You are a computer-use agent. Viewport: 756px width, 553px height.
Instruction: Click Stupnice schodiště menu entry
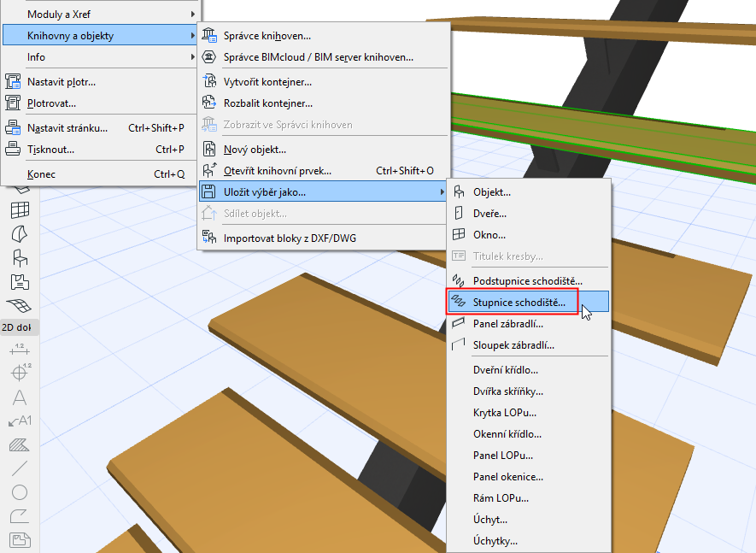click(529, 302)
